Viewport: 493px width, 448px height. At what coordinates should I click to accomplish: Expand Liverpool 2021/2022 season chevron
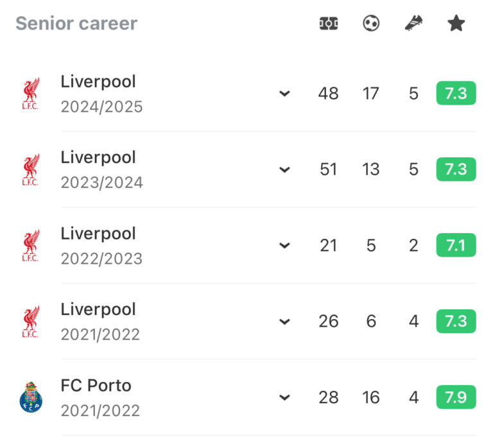point(284,322)
